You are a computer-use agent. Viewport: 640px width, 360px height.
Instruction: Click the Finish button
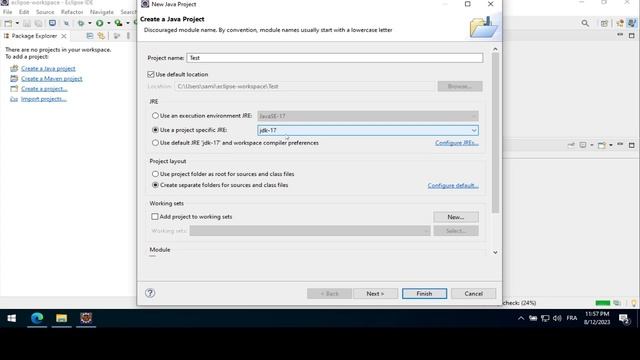coord(424,293)
